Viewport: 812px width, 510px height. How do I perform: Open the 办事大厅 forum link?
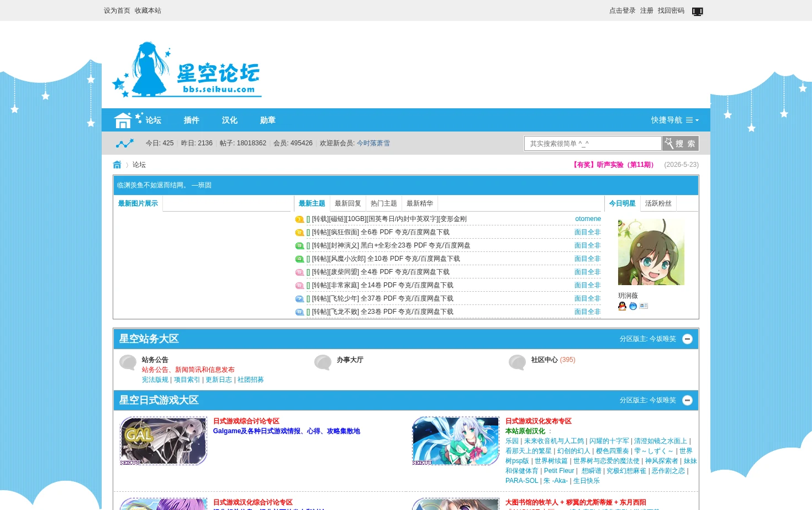350,360
